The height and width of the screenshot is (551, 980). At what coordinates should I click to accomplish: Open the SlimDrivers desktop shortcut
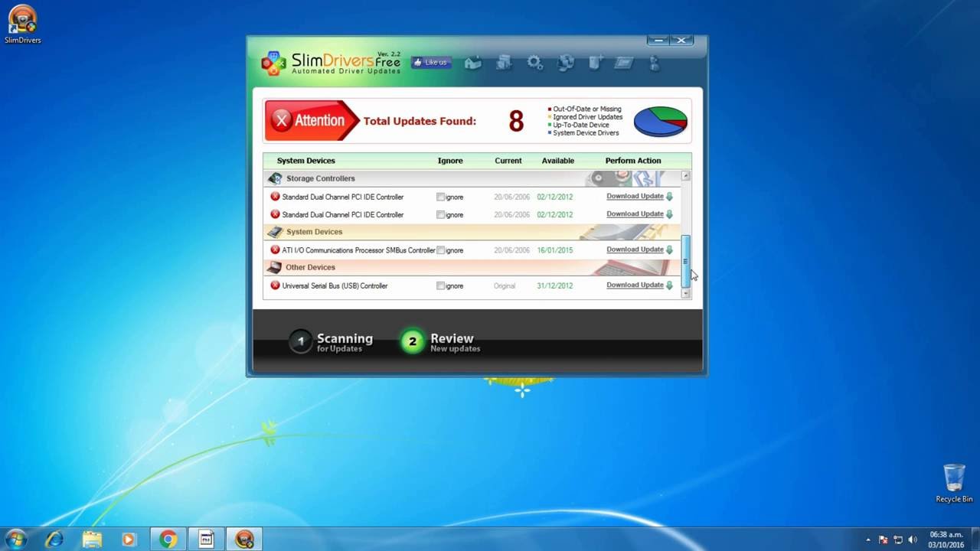click(x=22, y=24)
